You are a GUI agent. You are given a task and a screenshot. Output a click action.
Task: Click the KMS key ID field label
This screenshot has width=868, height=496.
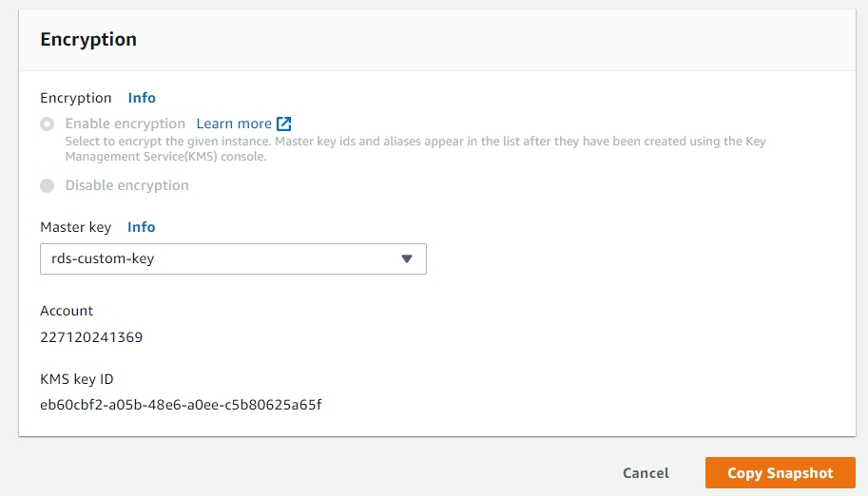pos(77,379)
